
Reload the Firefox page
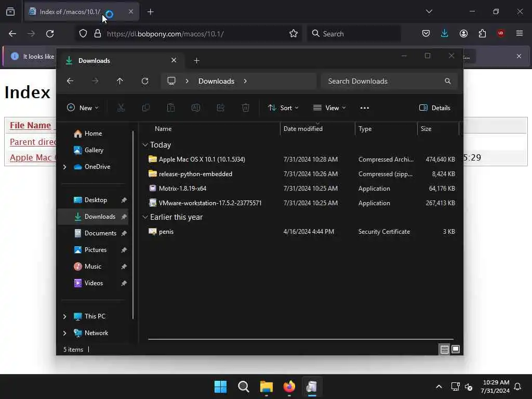[x=50, y=34]
